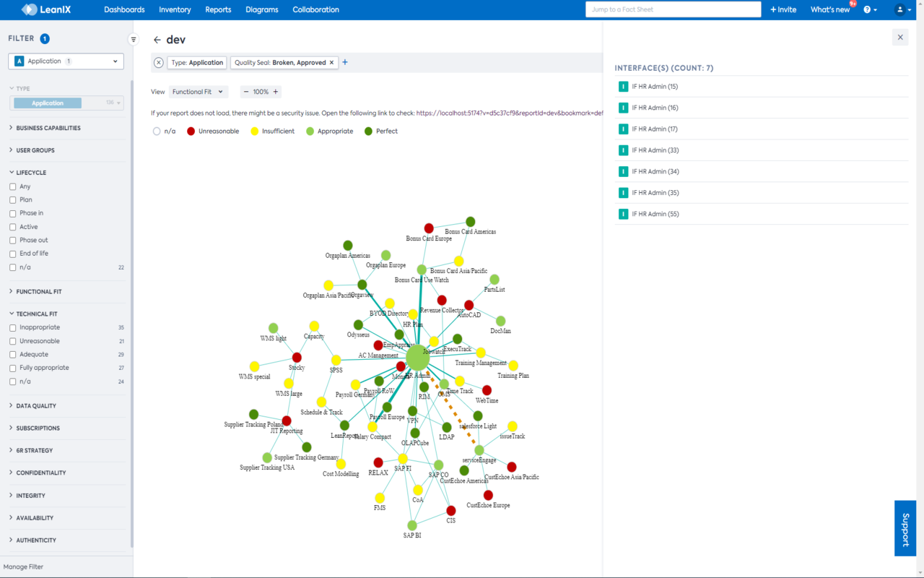
Task: Expand the 6R Strategy filter section
Action: tap(35, 451)
